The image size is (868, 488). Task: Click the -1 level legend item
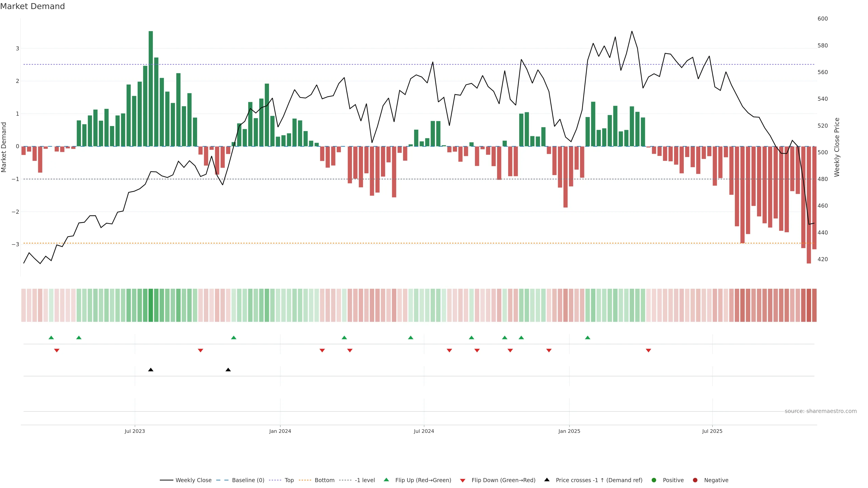(365, 480)
